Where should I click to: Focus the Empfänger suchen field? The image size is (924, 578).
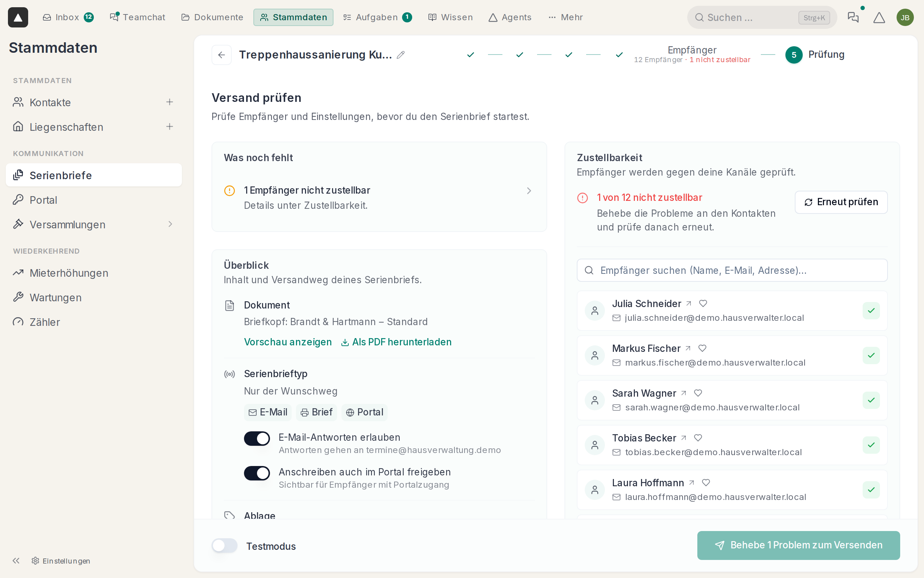click(732, 270)
